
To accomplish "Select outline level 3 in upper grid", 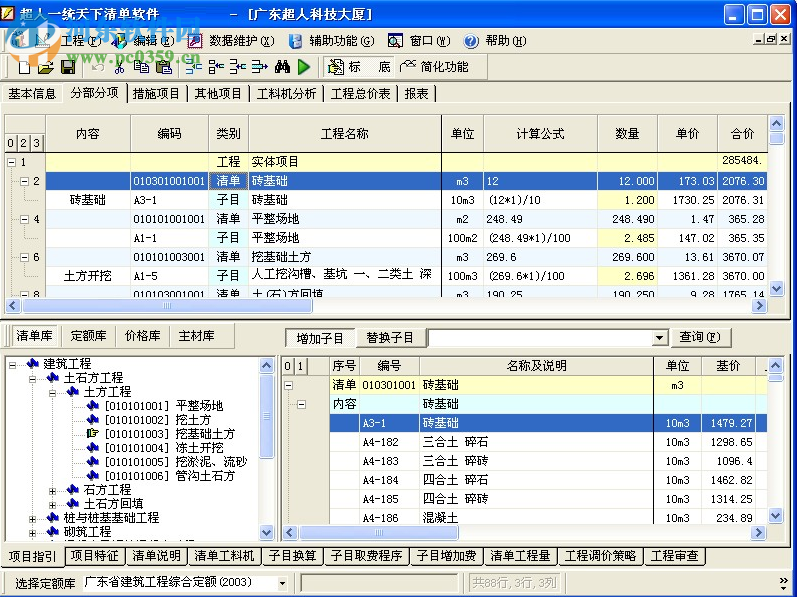I will [x=36, y=143].
